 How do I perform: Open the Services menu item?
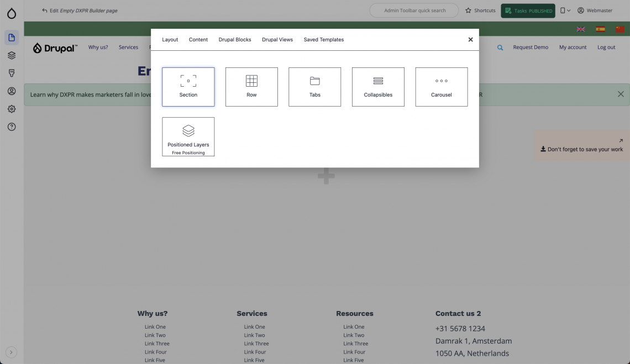[128, 47]
